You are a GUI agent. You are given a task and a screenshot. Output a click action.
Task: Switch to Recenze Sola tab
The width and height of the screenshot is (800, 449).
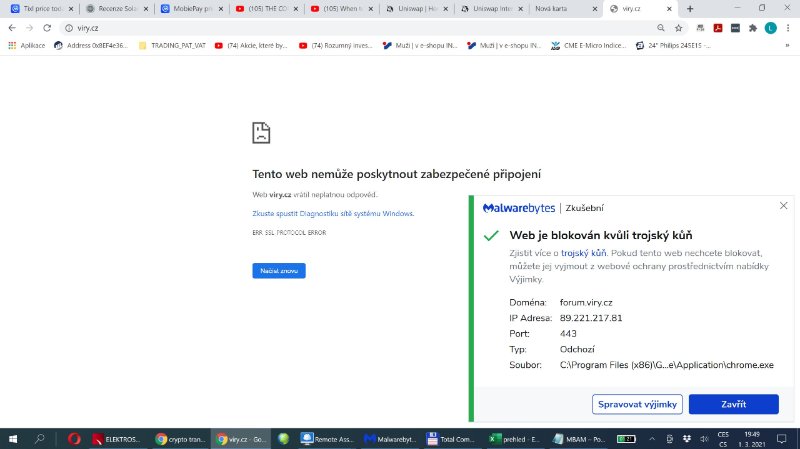click(x=116, y=9)
